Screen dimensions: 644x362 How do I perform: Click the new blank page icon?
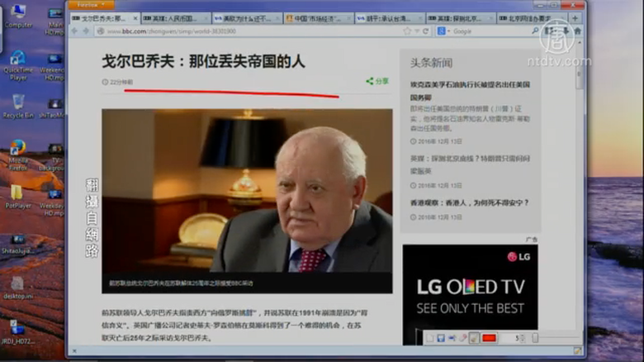click(x=430, y=338)
